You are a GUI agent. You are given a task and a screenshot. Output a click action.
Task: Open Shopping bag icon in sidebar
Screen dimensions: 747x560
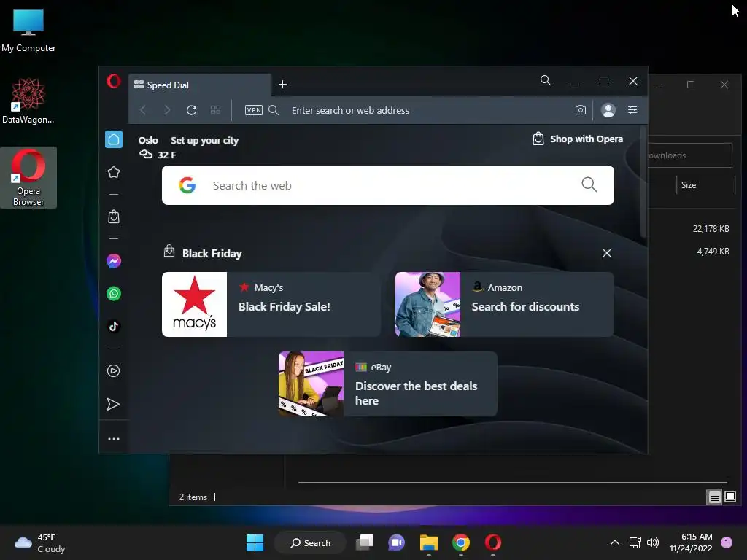pos(113,217)
